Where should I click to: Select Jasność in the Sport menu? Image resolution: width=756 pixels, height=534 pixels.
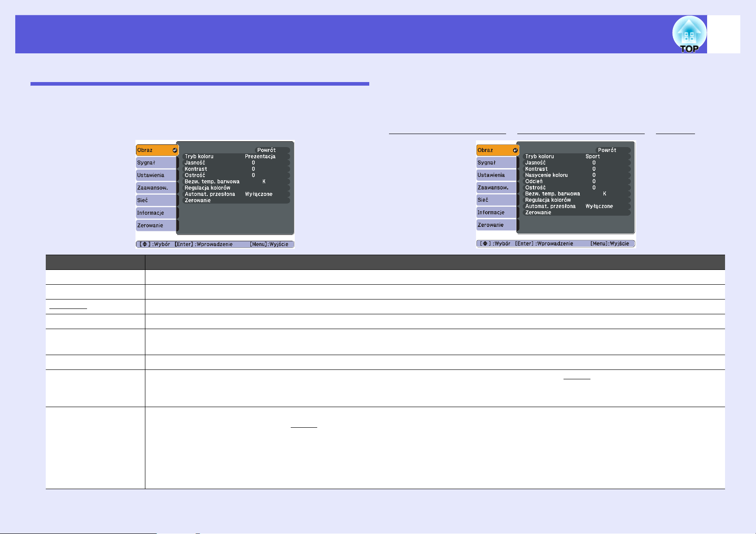pos(577,163)
